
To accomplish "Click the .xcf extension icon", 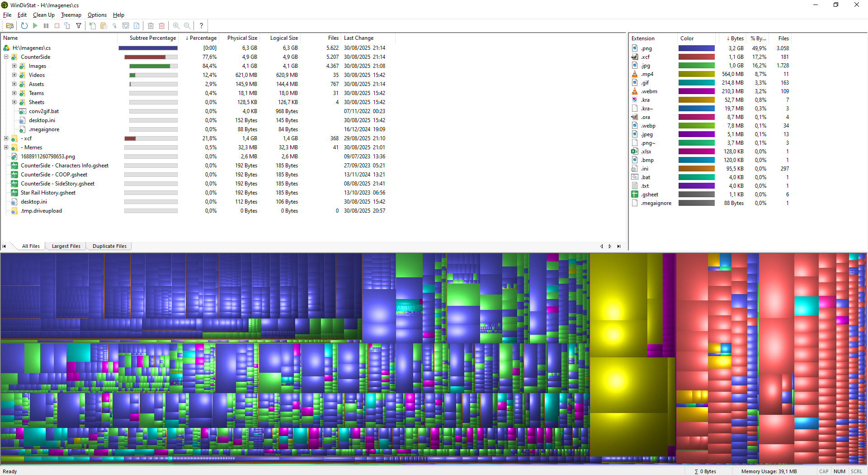I will coord(635,57).
